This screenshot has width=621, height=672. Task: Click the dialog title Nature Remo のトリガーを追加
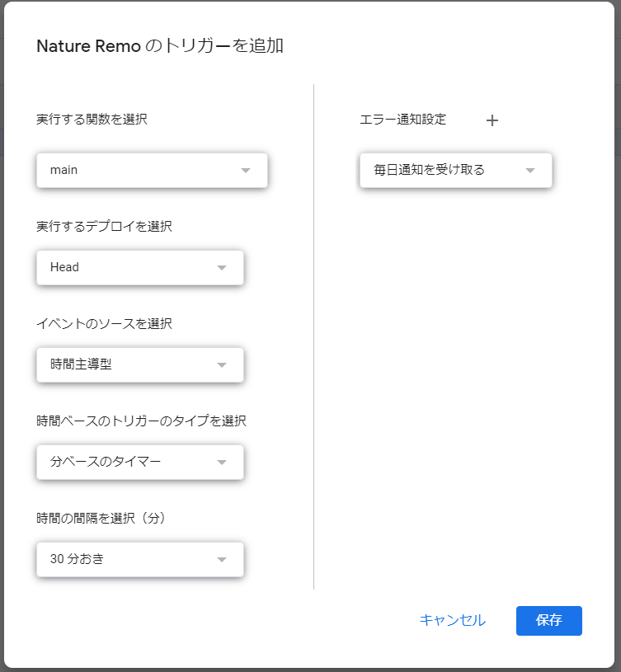(x=160, y=46)
